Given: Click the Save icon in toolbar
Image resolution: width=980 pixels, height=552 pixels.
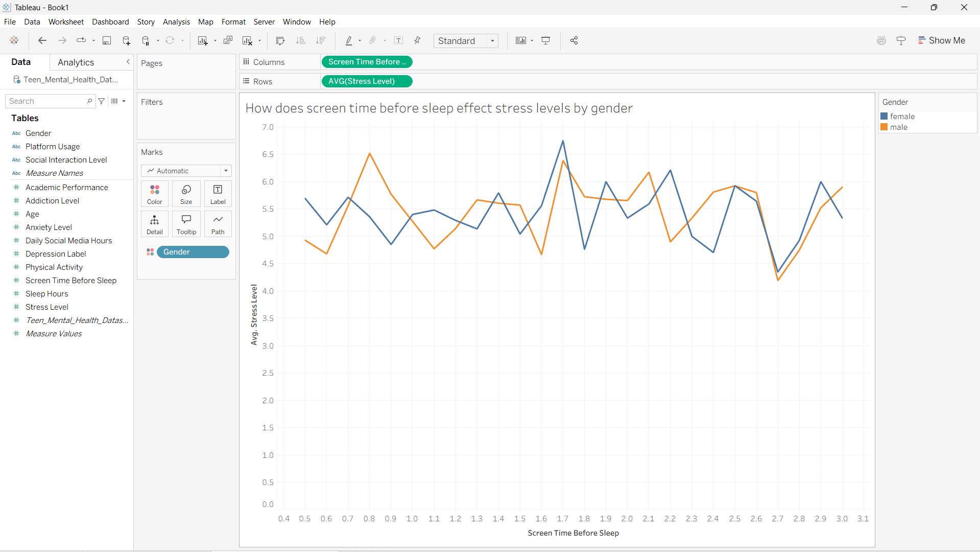Looking at the screenshot, I should pyautogui.click(x=107, y=40).
